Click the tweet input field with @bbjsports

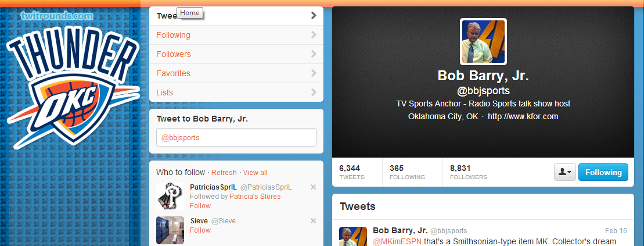point(236,137)
